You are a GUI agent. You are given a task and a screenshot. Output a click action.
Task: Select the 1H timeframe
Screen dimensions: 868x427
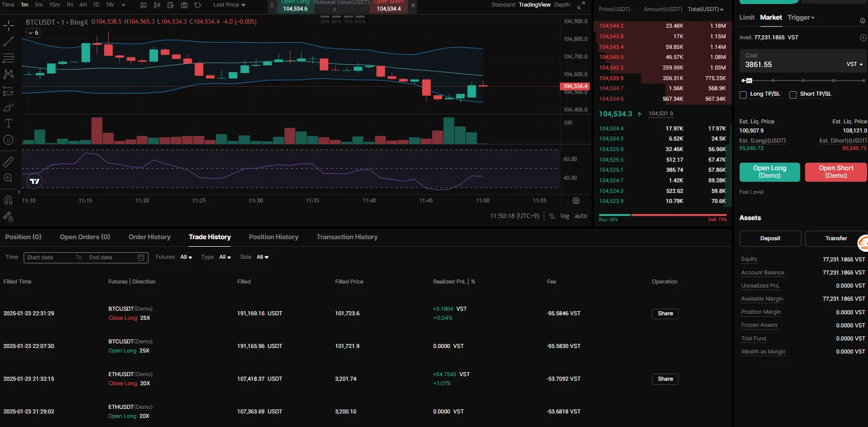point(69,5)
